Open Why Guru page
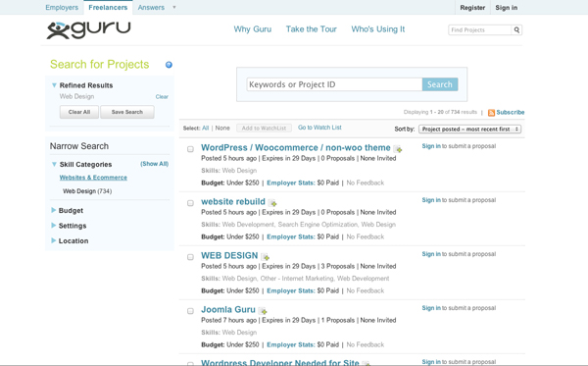The width and height of the screenshot is (588, 366). tap(253, 29)
